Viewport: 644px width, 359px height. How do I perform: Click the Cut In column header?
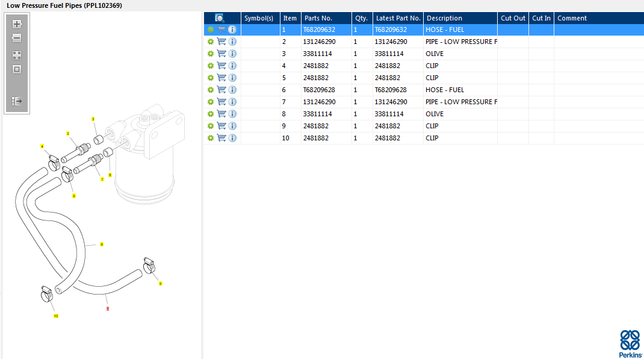point(541,18)
